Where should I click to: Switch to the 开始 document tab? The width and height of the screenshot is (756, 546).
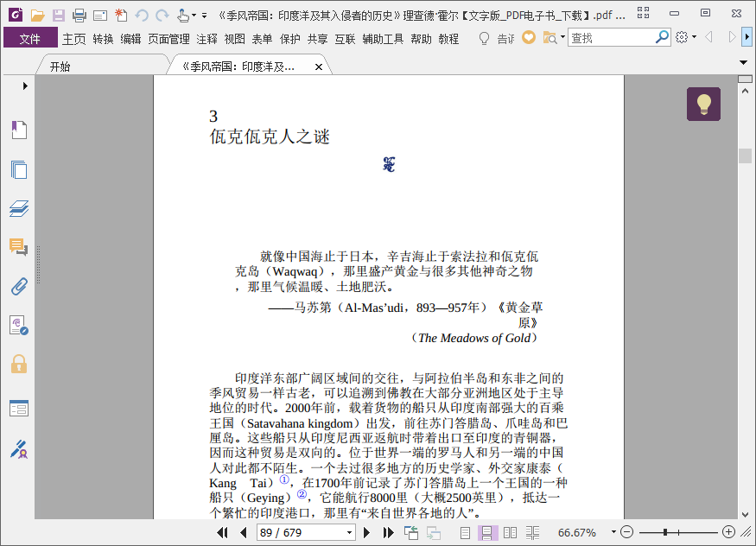[60, 67]
